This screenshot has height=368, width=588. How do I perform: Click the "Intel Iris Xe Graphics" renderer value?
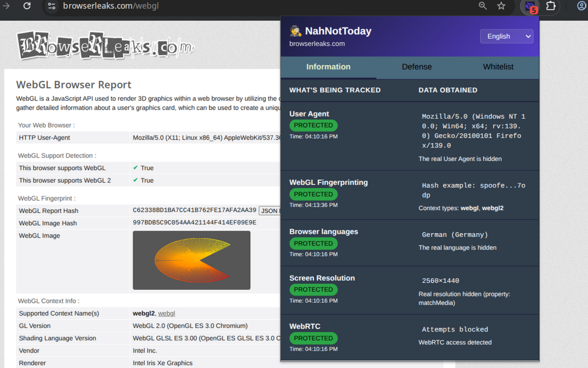tap(163, 363)
